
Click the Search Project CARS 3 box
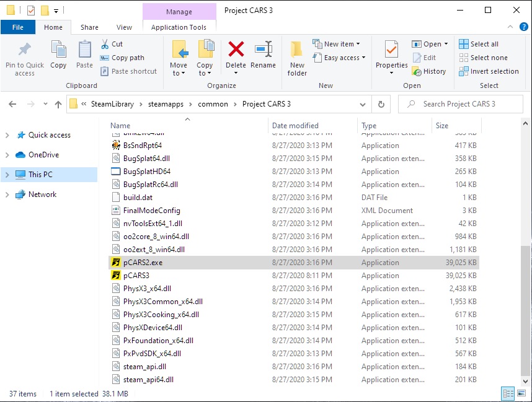[461, 104]
